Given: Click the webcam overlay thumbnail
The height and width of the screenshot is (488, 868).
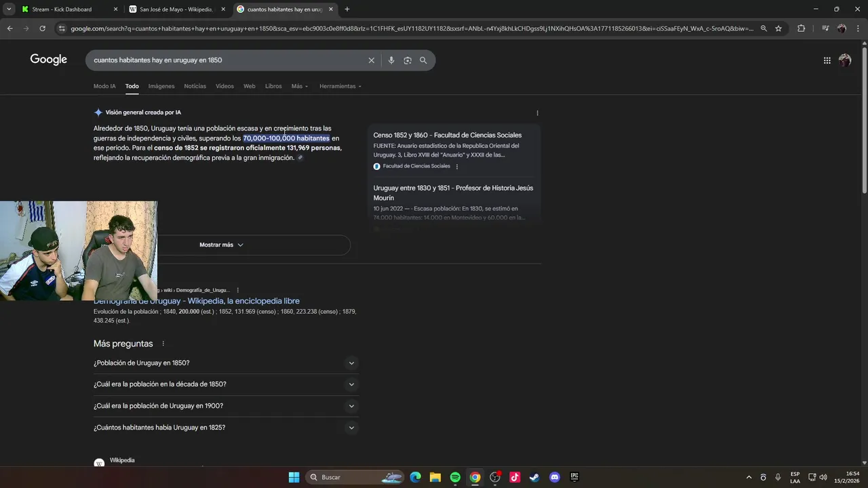Looking at the screenshot, I should click(79, 251).
